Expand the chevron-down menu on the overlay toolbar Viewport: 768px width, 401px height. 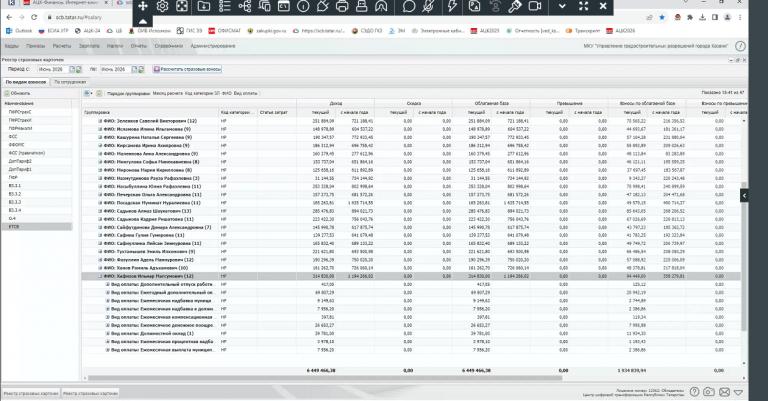(x=562, y=6)
